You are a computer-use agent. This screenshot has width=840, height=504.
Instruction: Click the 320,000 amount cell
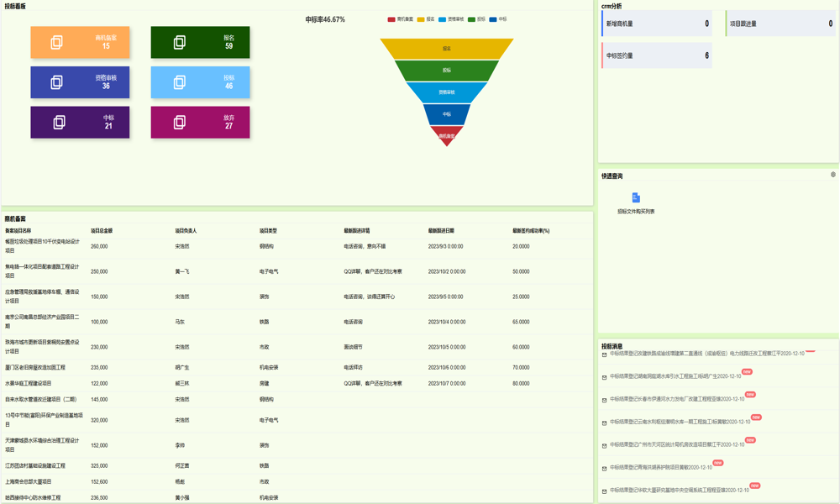[x=99, y=421]
